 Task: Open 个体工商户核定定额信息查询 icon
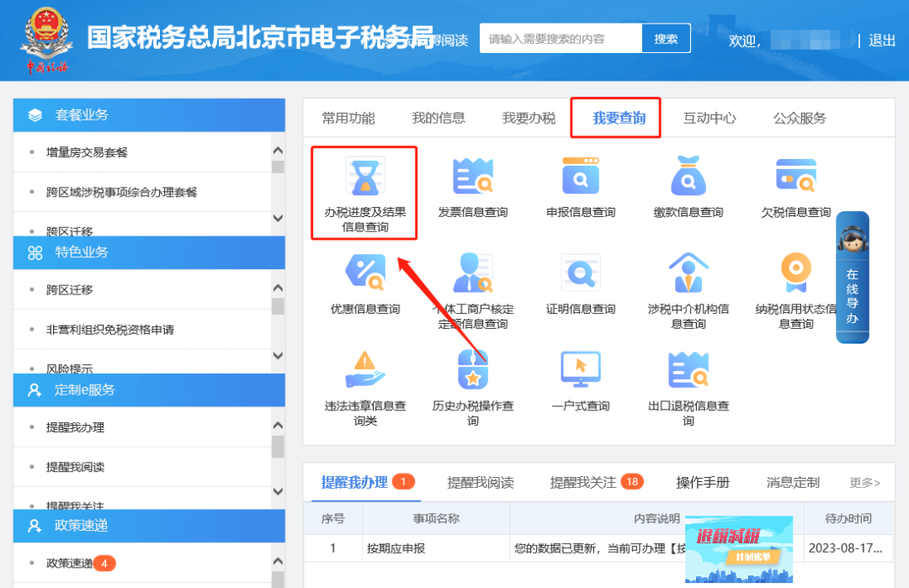coord(472,273)
